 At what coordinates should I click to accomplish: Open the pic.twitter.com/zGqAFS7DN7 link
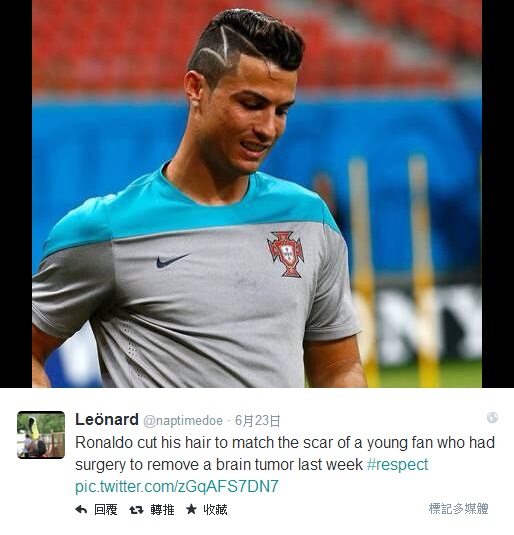point(177,486)
